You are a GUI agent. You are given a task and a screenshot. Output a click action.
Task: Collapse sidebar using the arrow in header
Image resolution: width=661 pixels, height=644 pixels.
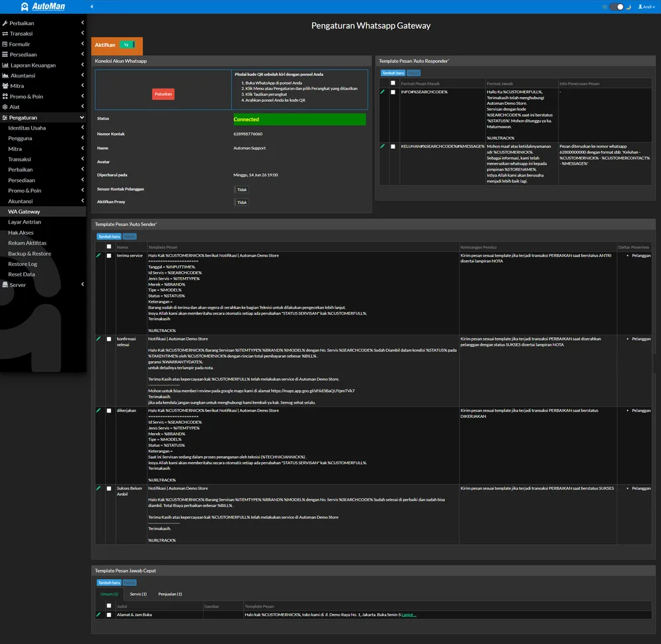point(92,7)
